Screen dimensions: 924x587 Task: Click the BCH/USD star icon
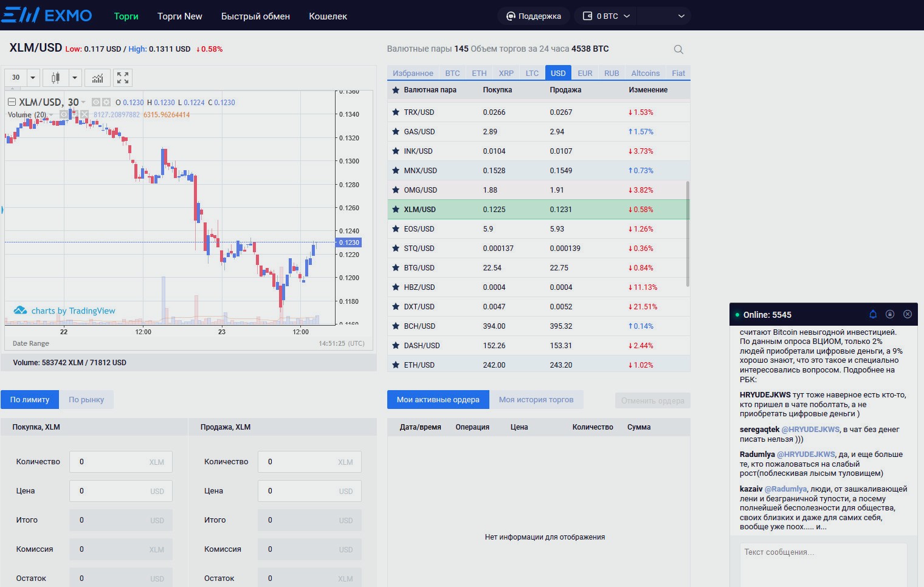coord(396,326)
